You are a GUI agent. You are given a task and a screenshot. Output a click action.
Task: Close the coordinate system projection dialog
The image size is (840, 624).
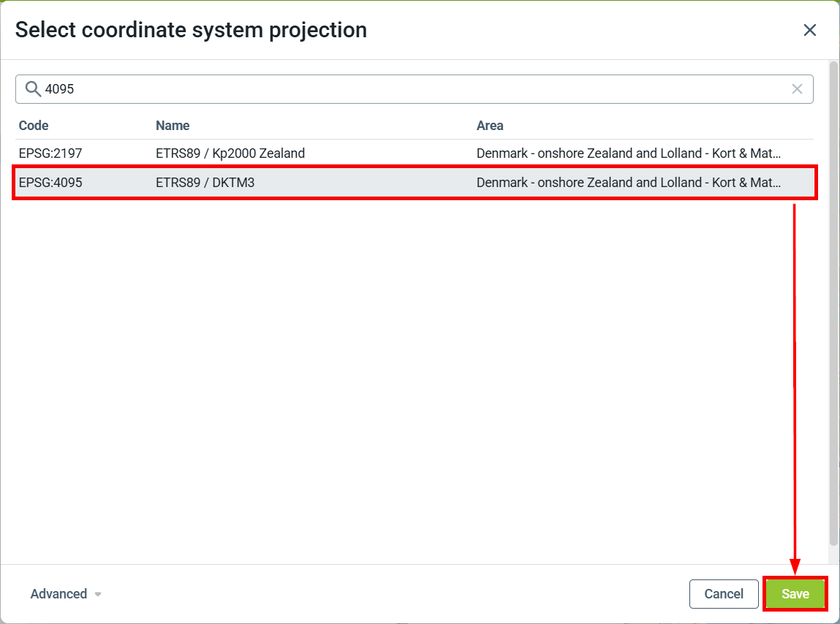pyautogui.click(x=809, y=30)
